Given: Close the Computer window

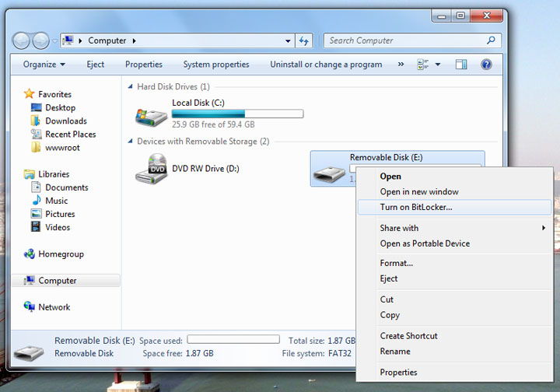Looking at the screenshot, I should [486, 16].
